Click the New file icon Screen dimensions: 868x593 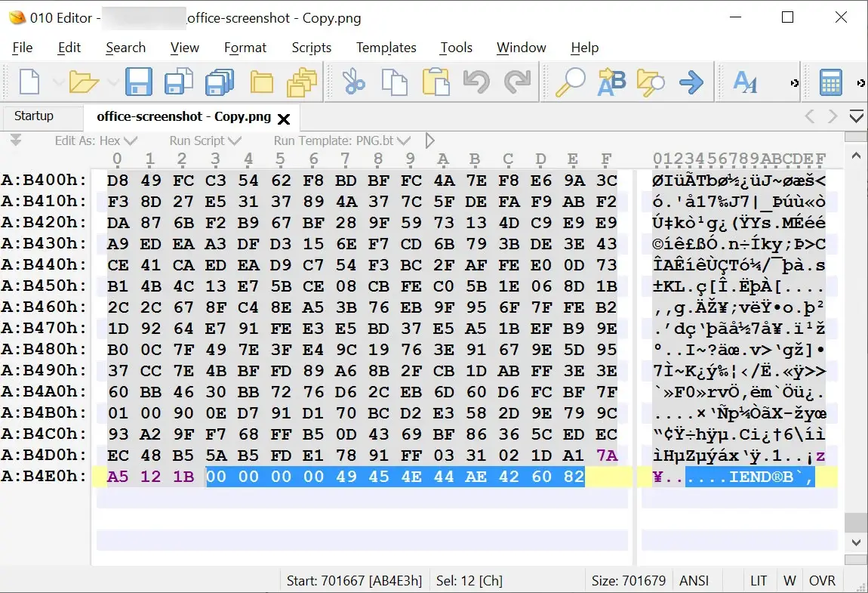(29, 82)
